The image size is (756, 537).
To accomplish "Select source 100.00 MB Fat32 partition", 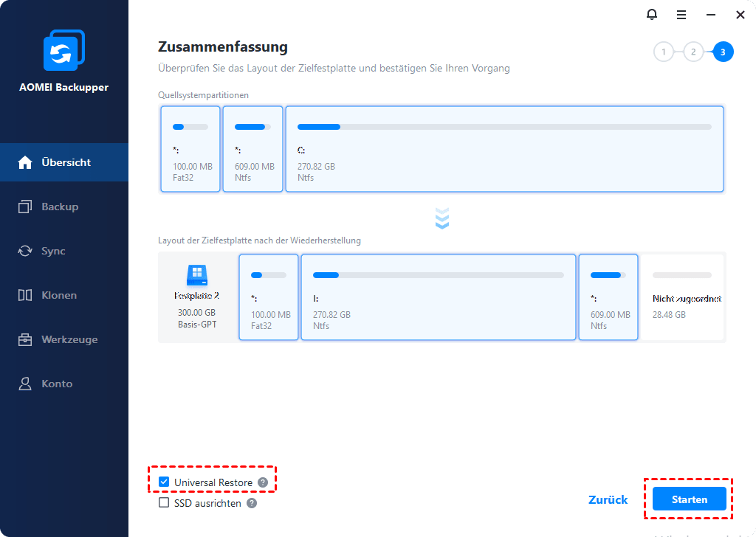I will (x=190, y=149).
